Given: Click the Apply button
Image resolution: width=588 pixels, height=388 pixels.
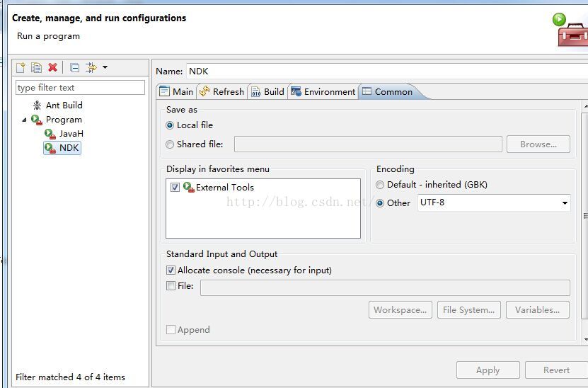Looking at the screenshot, I should (488, 370).
